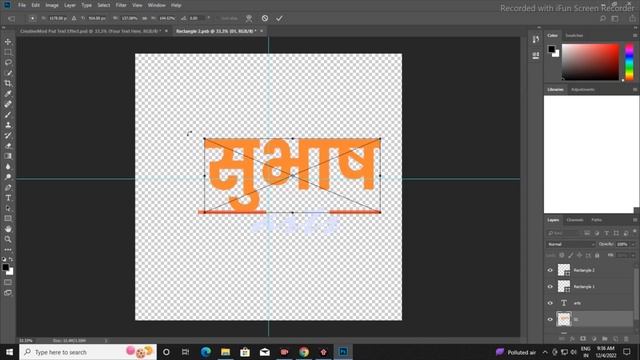Add layer mask at Layers bottom
Viewport: 640px width, 360px height.
[x=583, y=339]
